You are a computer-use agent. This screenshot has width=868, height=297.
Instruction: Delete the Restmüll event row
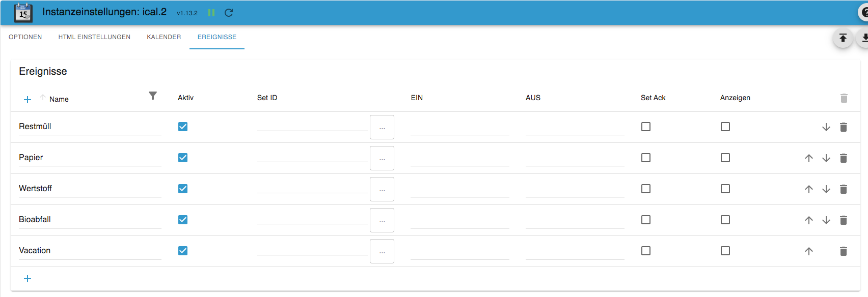tap(844, 127)
